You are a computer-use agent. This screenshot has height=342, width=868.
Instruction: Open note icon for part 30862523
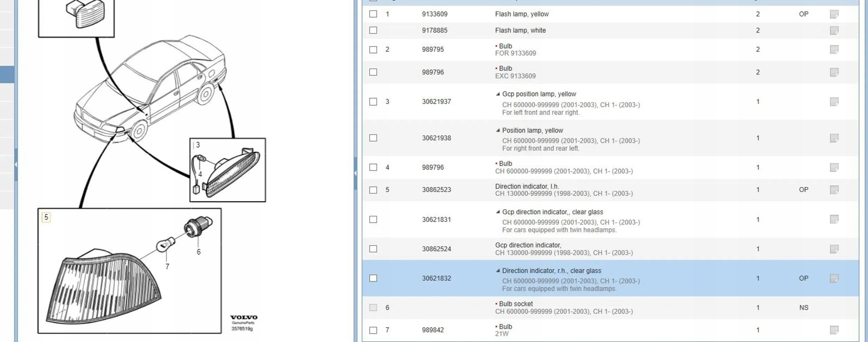[834, 190]
